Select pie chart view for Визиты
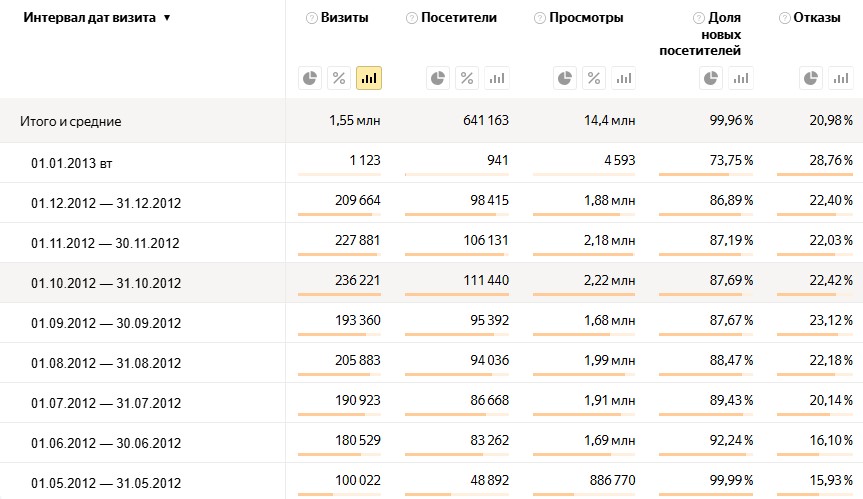The image size is (863, 499). (310, 78)
